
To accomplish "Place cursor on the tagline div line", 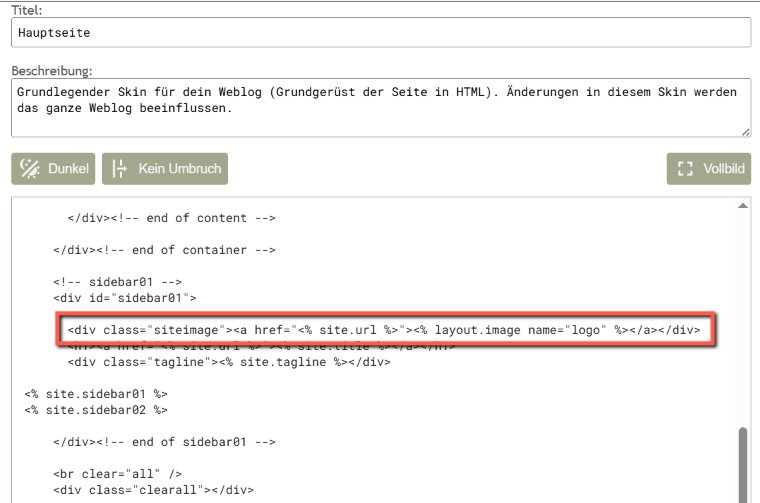I will tap(228, 362).
